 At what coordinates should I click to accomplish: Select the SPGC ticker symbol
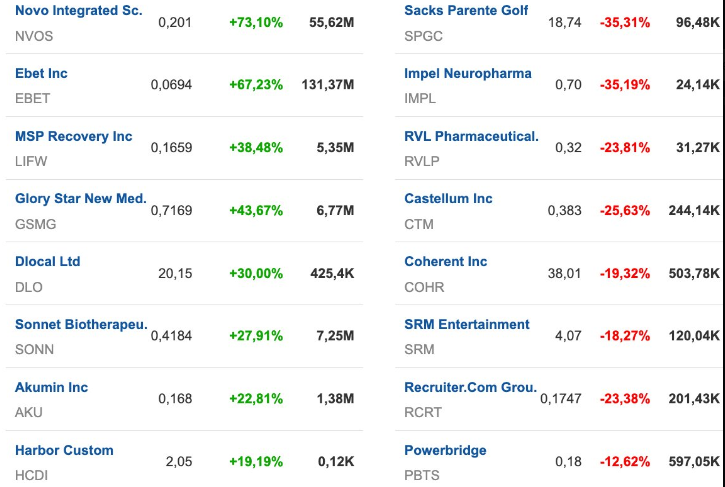pyautogui.click(x=424, y=36)
